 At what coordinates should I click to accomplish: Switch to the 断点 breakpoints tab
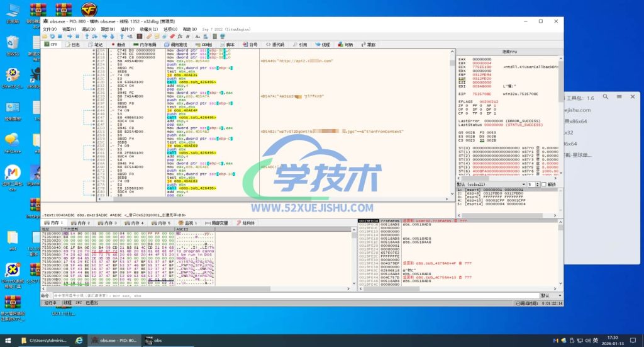point(118,45)
